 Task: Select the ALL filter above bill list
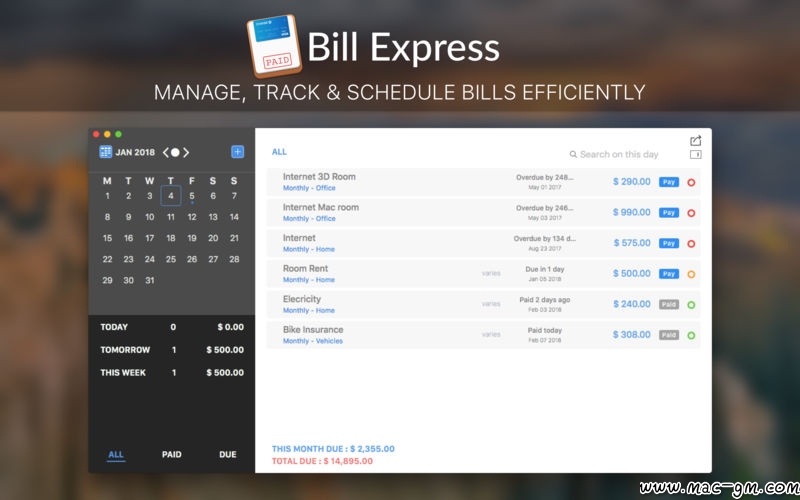click(x=279, y=152)
